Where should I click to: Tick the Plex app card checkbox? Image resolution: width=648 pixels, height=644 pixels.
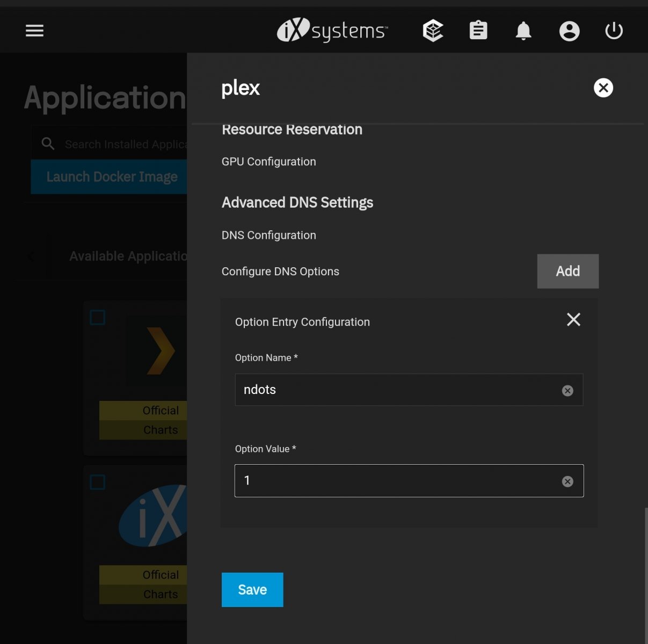tap(98, 317)
